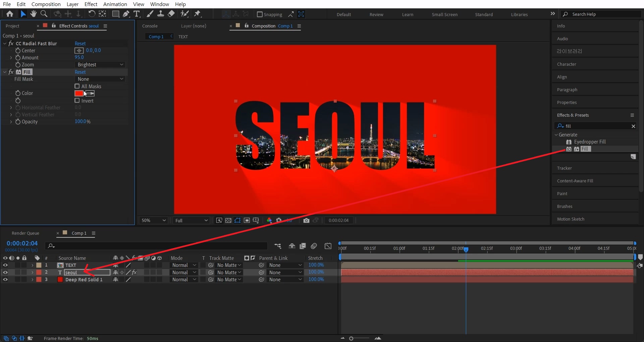Open the 50% magnification dropdown
The height and width of the screenshot is (342, 644).
153,220
